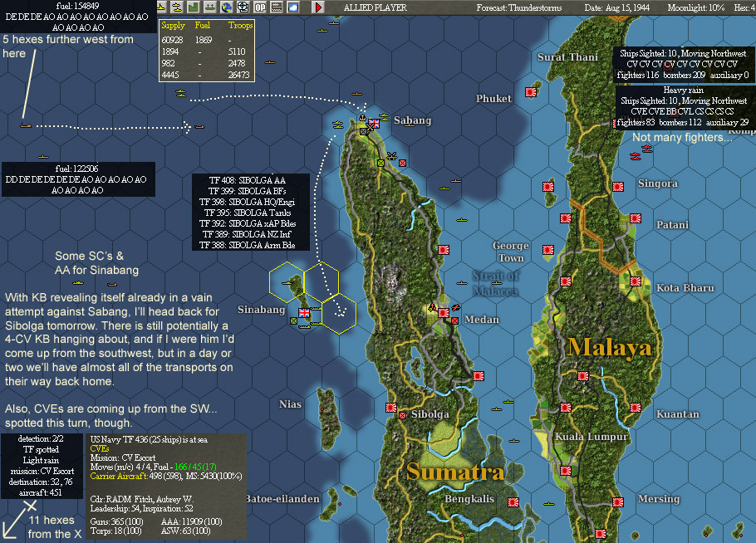This screenshot has width=756, height=543.
Task: Select the red enemy unit beside Sibolga label
Action: (403, 415)
